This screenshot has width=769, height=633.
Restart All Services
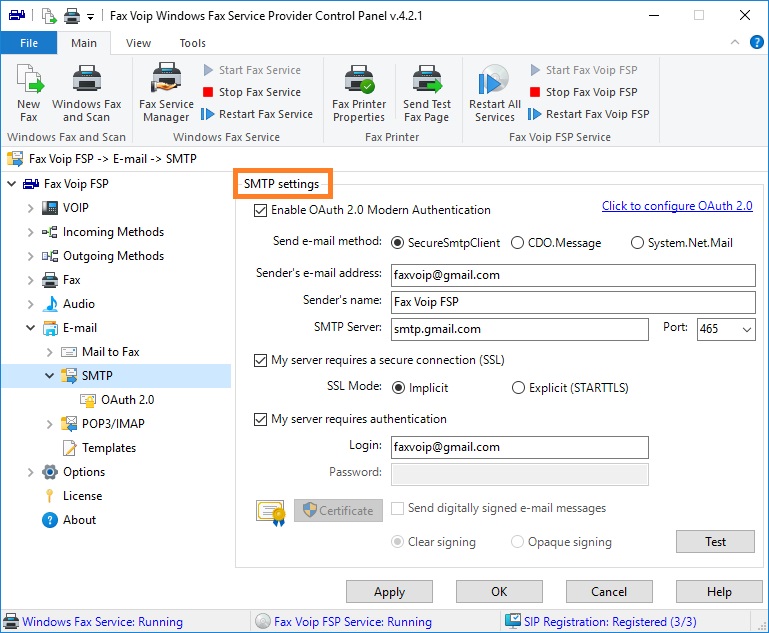[494, 93]
